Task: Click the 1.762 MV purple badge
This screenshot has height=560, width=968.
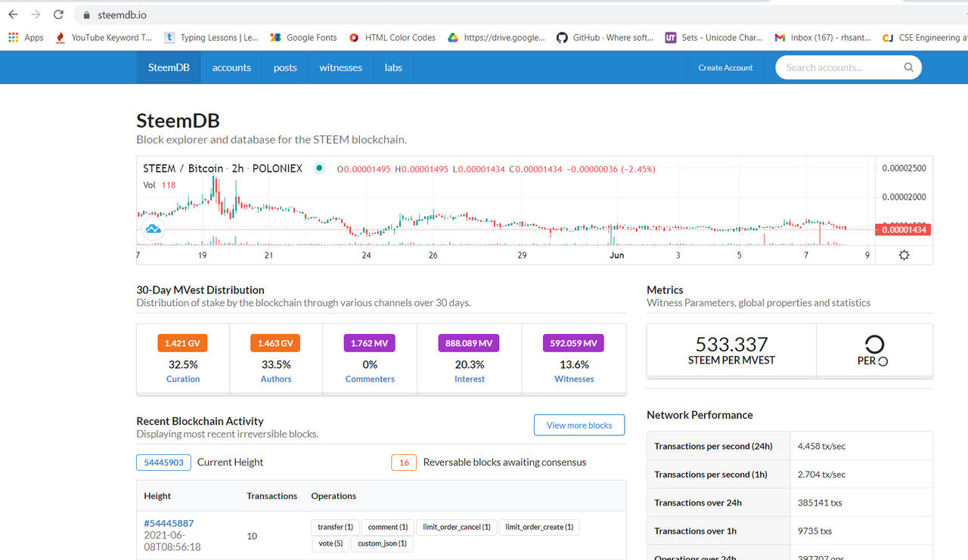Action: click(x=370, y=343)
